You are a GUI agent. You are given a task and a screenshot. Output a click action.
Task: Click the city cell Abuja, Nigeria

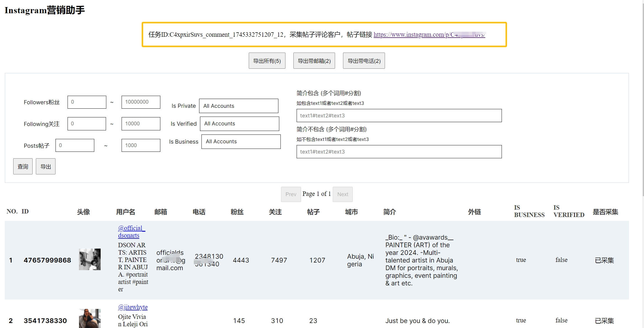[x=361, y=260]
